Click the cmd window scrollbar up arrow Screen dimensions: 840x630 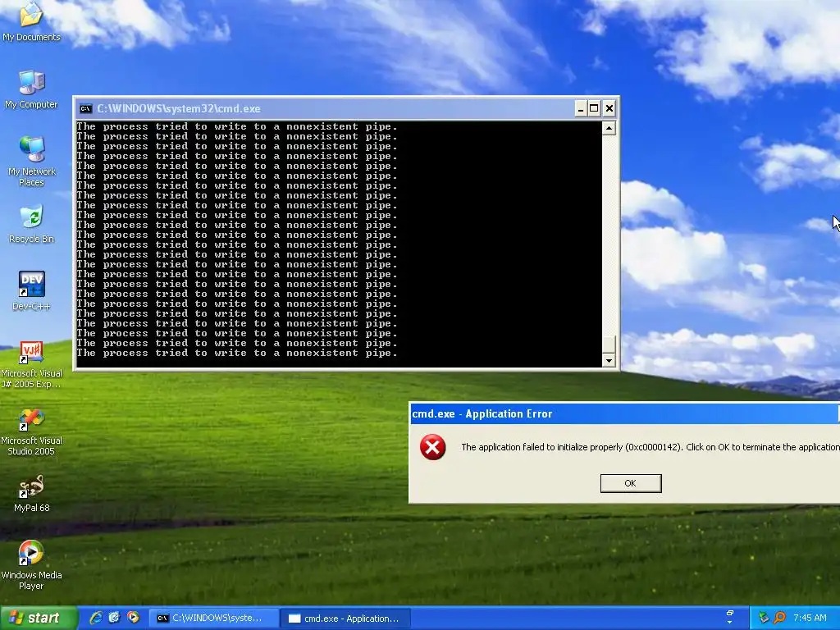click(x=609, y=128)
